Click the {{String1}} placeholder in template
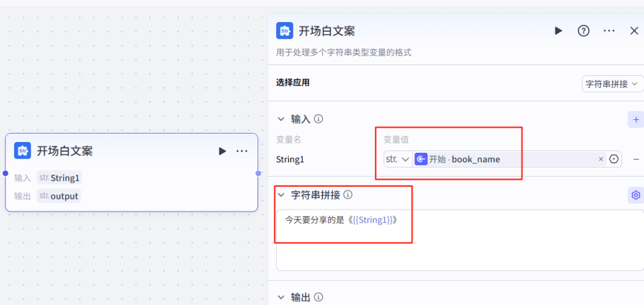 click(373, 220)
